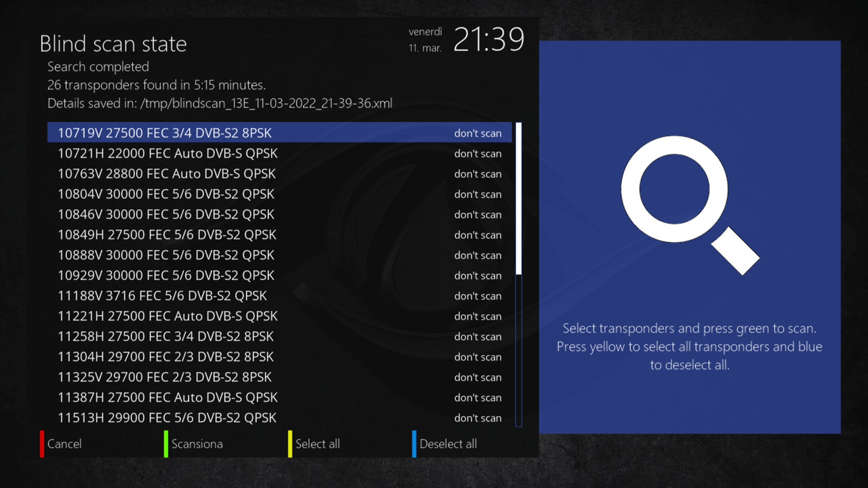Select transponder 10763V 28800 row
This screenshot has width=868, height=488.
(x=279, y=174)
